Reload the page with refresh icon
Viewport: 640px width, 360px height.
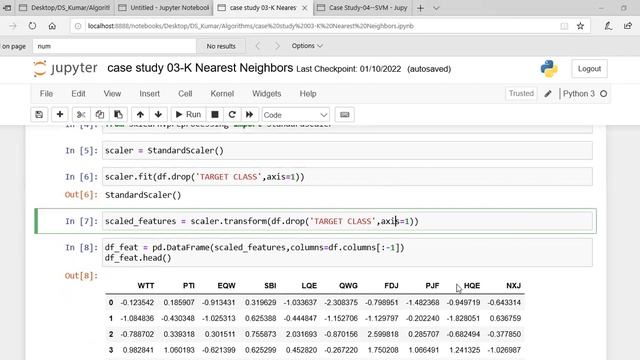pyautogui.click(x=32, y=26)
